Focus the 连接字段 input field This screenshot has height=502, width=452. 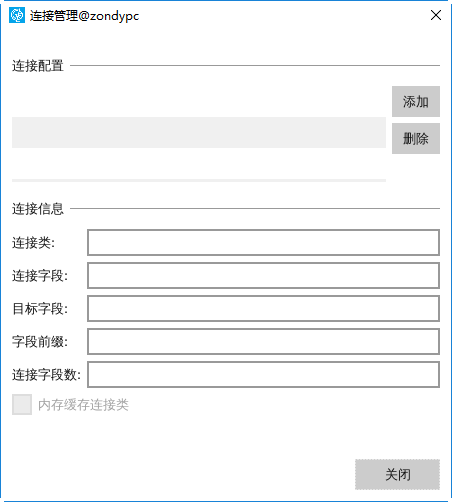tap(263, 275)
